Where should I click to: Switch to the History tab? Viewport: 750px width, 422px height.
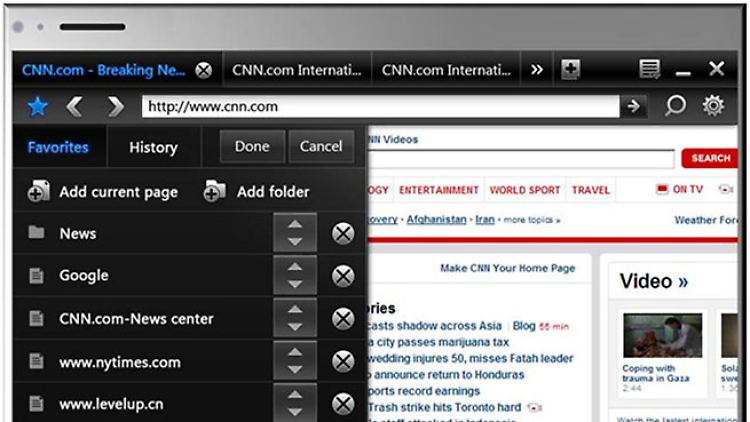coord(153,147)
